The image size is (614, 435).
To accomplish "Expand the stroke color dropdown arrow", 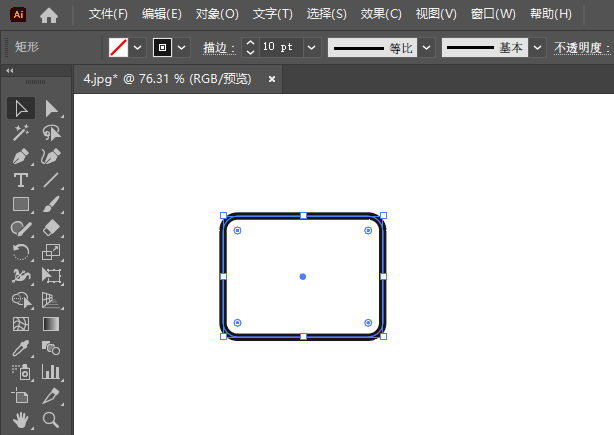I will coord(181,47).
